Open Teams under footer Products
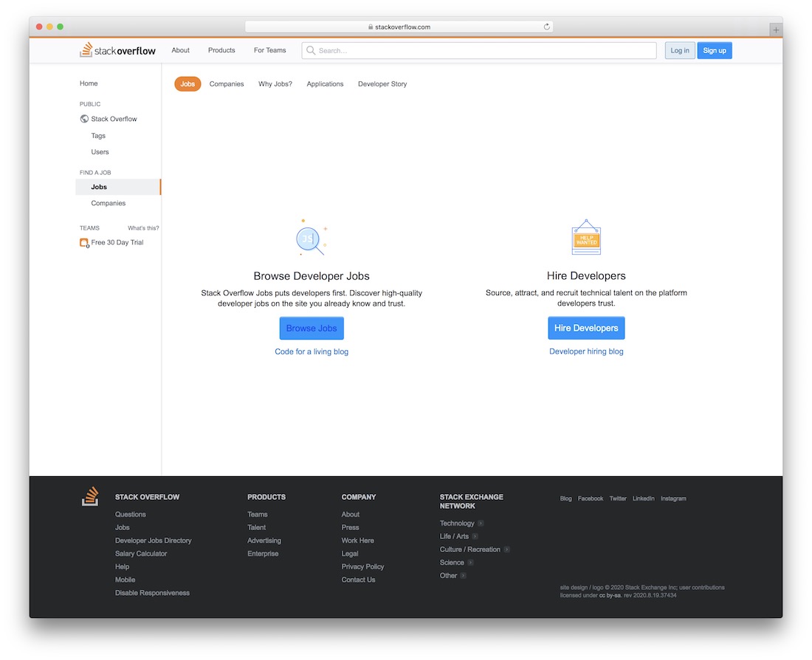 click(x=258, y=515)
